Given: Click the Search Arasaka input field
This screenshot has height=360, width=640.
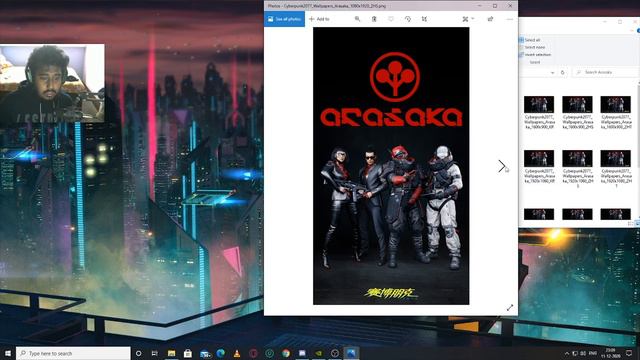Looking at the screenshot, I should point(606,72).
